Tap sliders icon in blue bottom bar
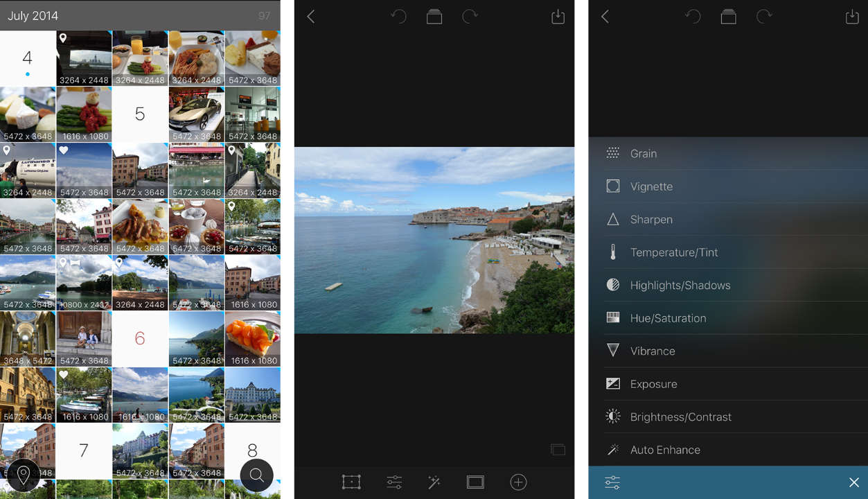Viewport: 868px width, 499px height. click(x=612, y=483)
